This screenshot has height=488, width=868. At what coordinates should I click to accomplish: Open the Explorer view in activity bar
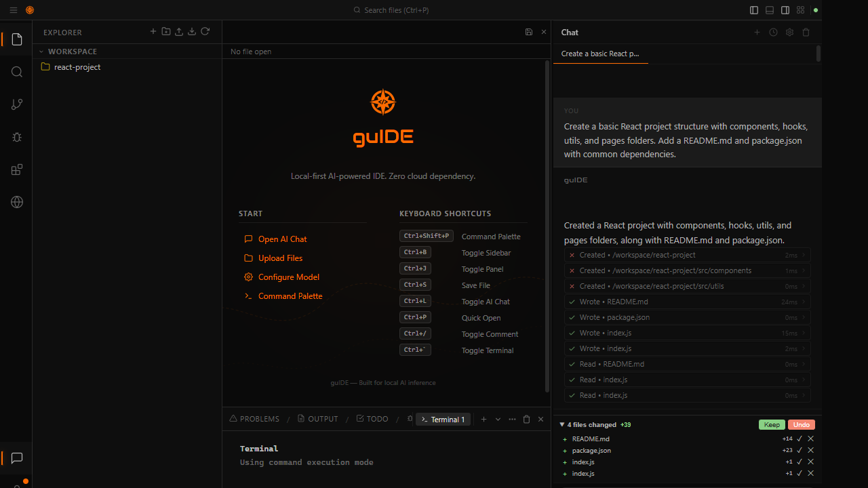pos(17,39)
